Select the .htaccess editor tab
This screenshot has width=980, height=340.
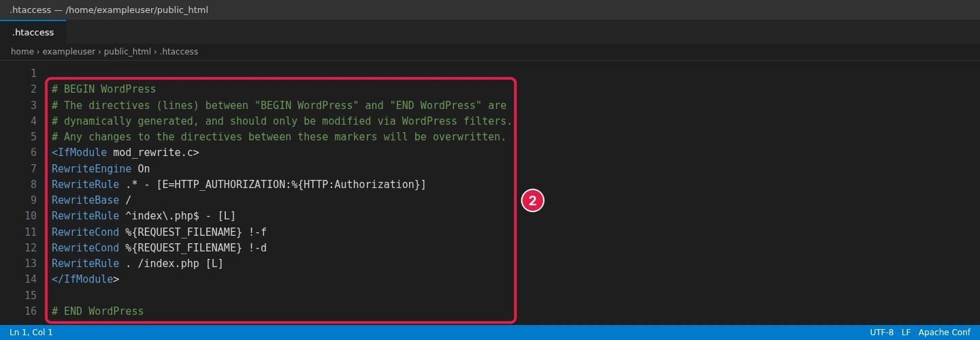33,32
